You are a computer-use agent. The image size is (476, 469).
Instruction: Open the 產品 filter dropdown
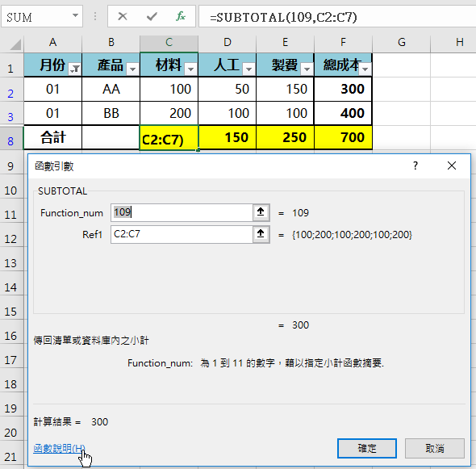(132, 69)
